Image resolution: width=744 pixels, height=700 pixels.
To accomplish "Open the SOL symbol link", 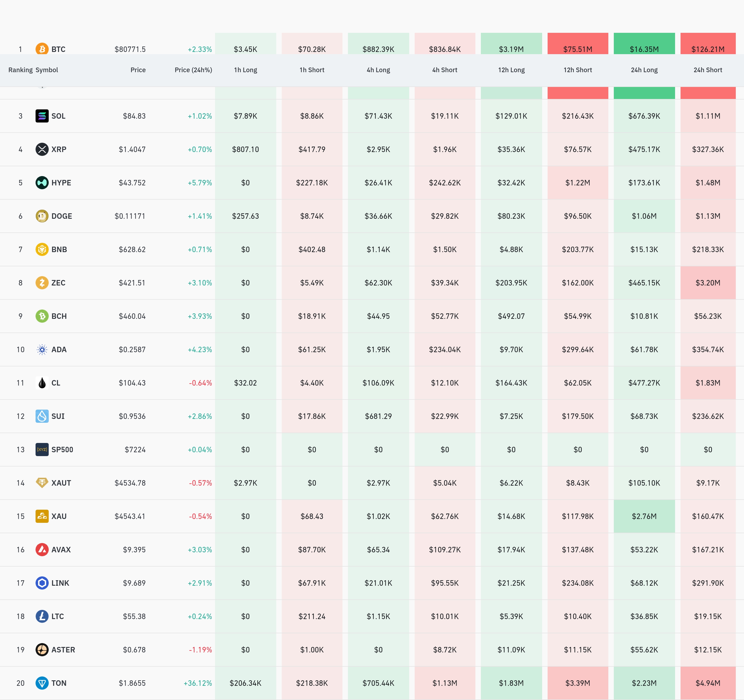I will point(58,116).
